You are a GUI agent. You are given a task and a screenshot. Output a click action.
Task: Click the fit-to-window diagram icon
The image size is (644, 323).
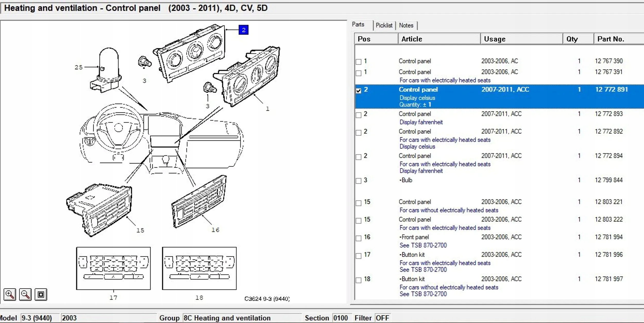coord(41,294)
